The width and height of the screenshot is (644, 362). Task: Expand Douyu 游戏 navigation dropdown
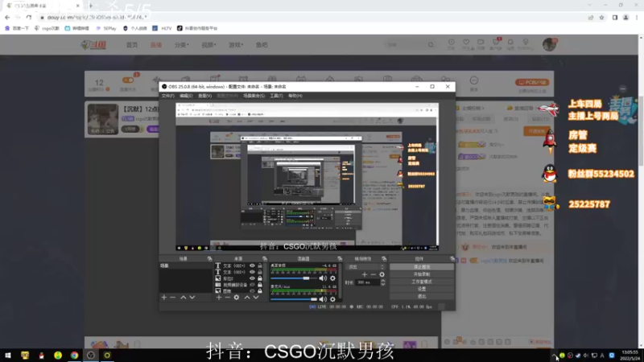click(236, 45)
